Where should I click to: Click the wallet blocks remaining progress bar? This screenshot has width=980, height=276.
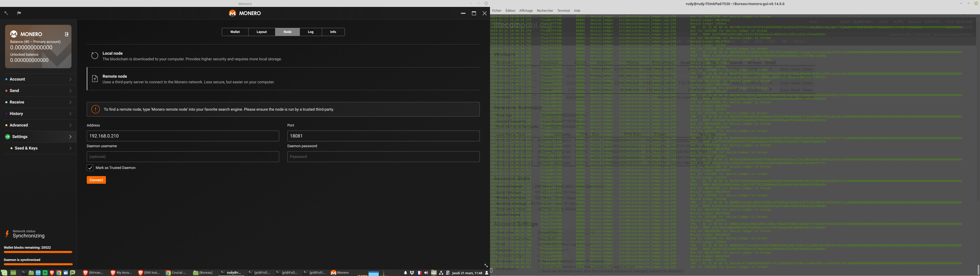pos(38,252)
